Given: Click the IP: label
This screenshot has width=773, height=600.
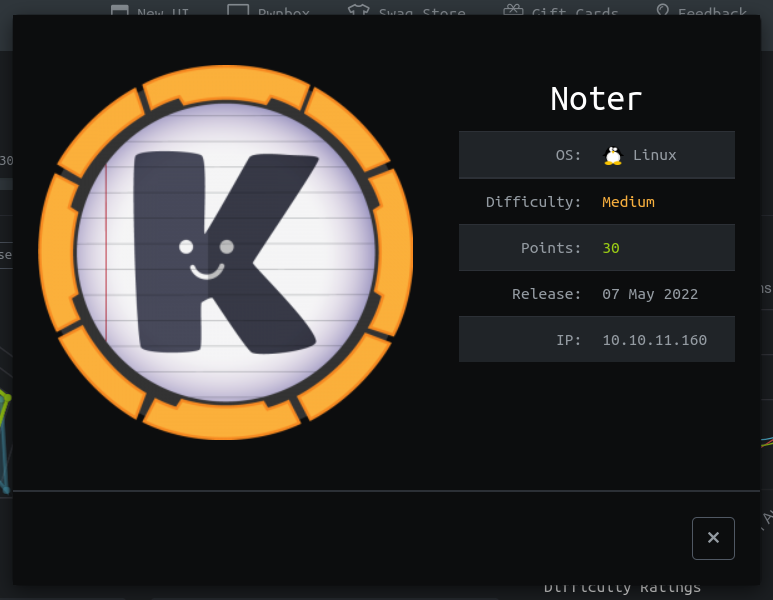Looking at the screenshot, I should (568, 340).
